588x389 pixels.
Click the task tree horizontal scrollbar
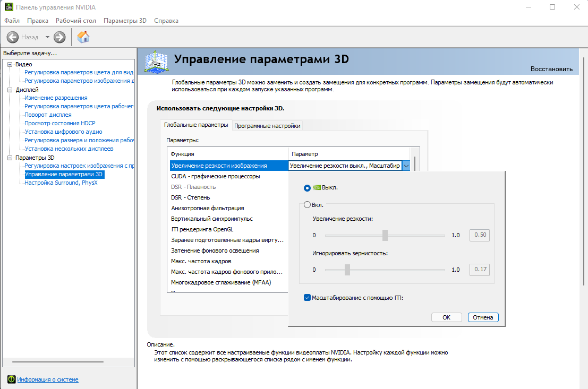click(58, 362)
